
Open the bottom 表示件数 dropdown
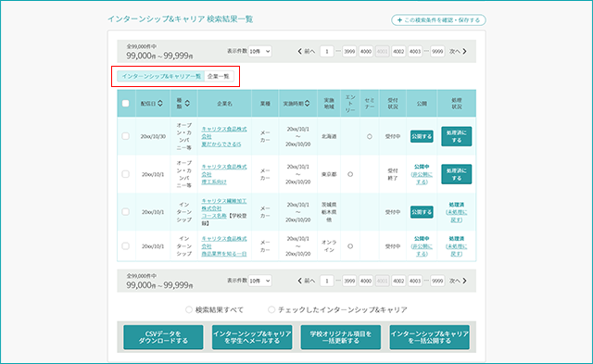pos(259,281)
